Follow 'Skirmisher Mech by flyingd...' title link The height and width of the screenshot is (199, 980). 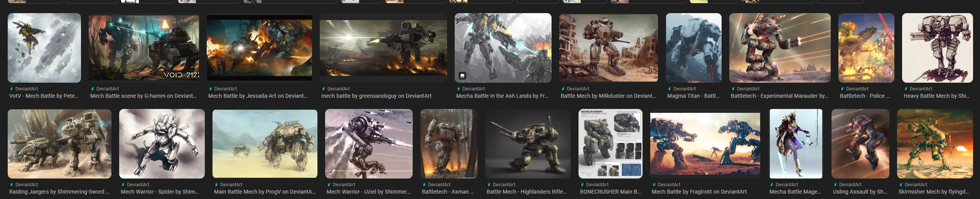pyautogui.click(x=934, y=192)
